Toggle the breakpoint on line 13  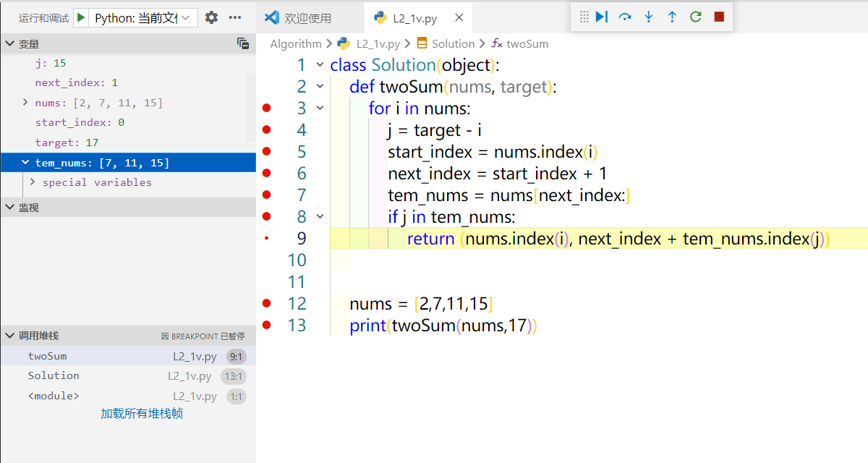(x=266, y=325)
